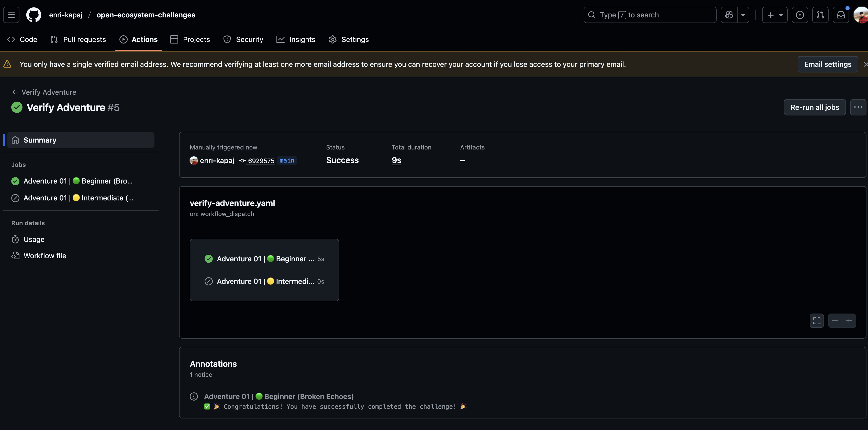The image size is (868, 430).
Task: Switch to the Actions tab
Action: pos(139,39)
